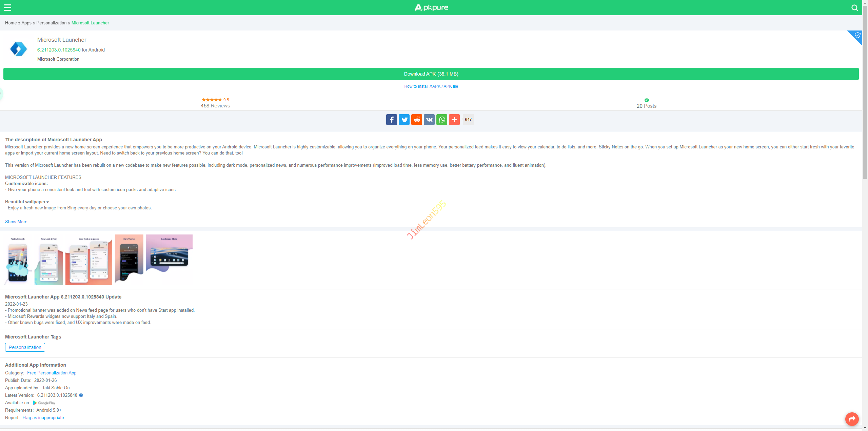Share via WhatsApp

tap(441, 120)
